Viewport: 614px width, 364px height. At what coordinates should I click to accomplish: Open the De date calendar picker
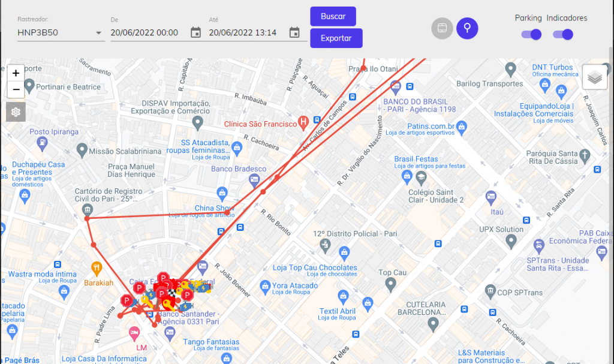(195, 32)
